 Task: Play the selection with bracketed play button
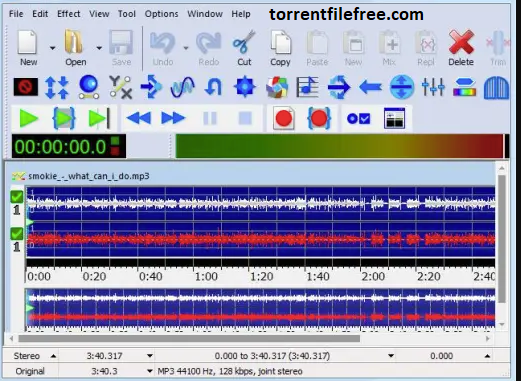coord(64,118)
